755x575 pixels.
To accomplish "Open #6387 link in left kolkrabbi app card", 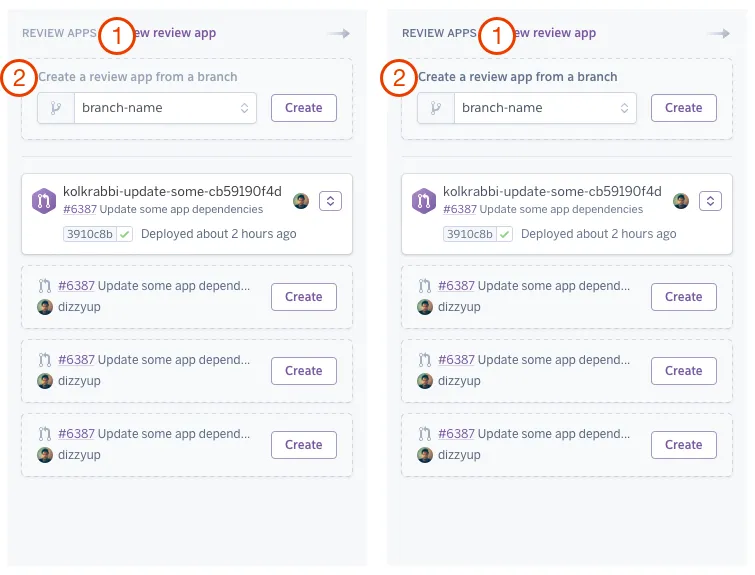I will (x=80, y=209).
